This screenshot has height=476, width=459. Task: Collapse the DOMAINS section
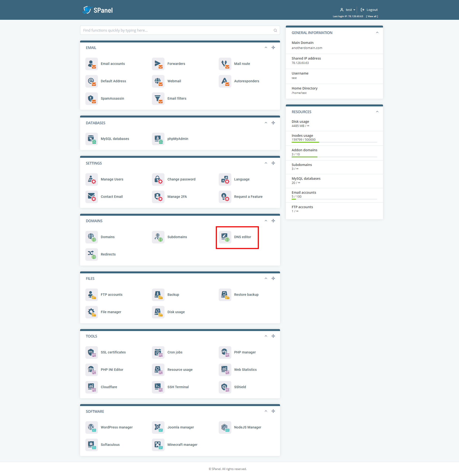coord(266,221)
